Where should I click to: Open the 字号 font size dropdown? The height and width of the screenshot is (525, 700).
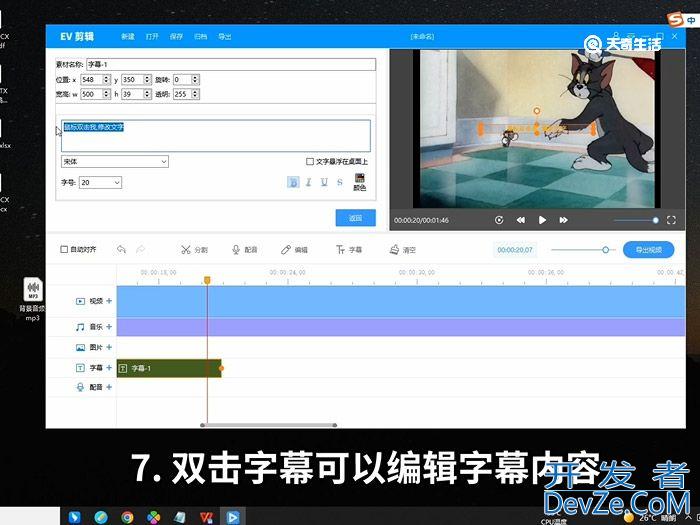(x=100, y=183)
